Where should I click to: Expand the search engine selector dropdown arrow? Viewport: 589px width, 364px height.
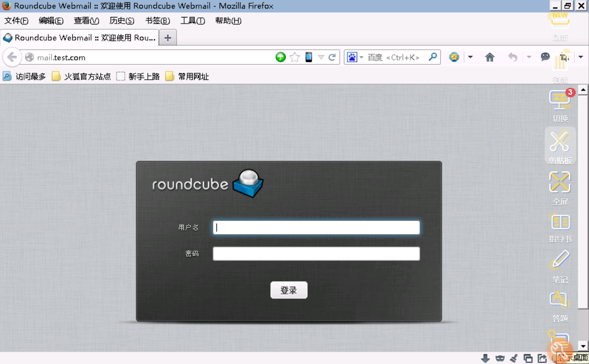pyautogui.click(x=361, y=58)
